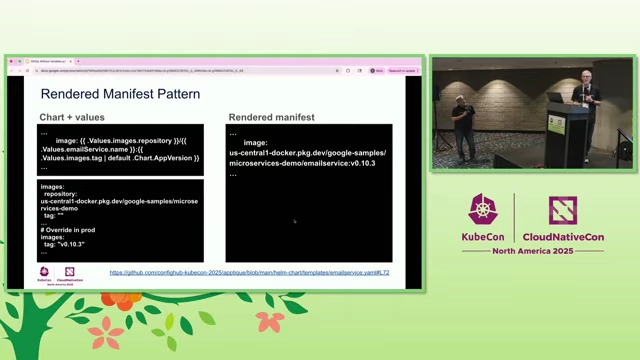
Task: Click the large CloudNativeCon square logo
Action: (563, 211)
